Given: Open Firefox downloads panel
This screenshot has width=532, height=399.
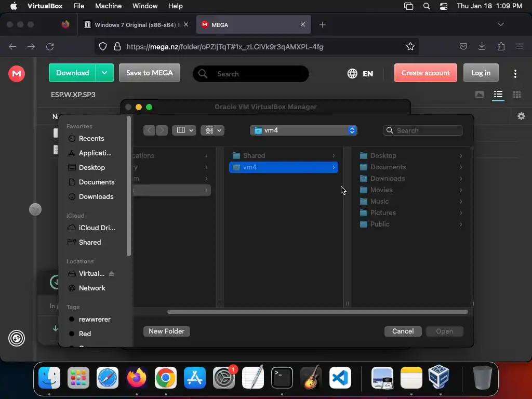Looking at the screenshot, I should [x=482, y=46].
